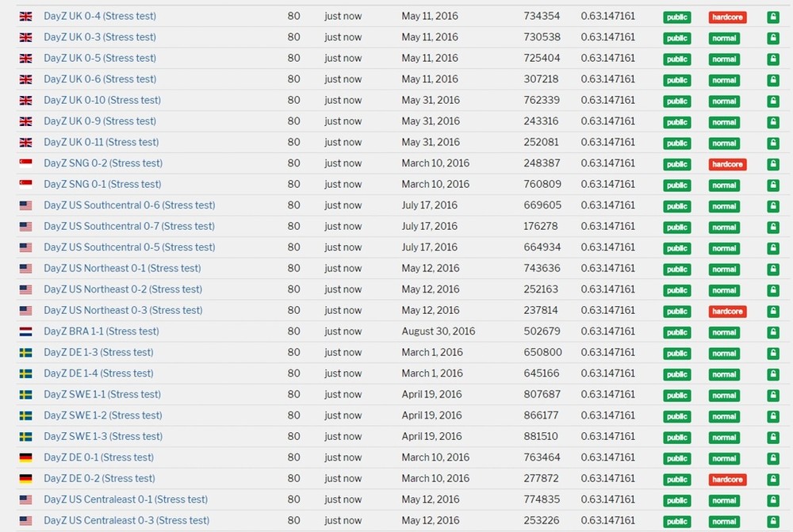Click the lock icon for DayZ US Centraleast 0-3
This screenshot has height=532, width=793.
(772, 522)
